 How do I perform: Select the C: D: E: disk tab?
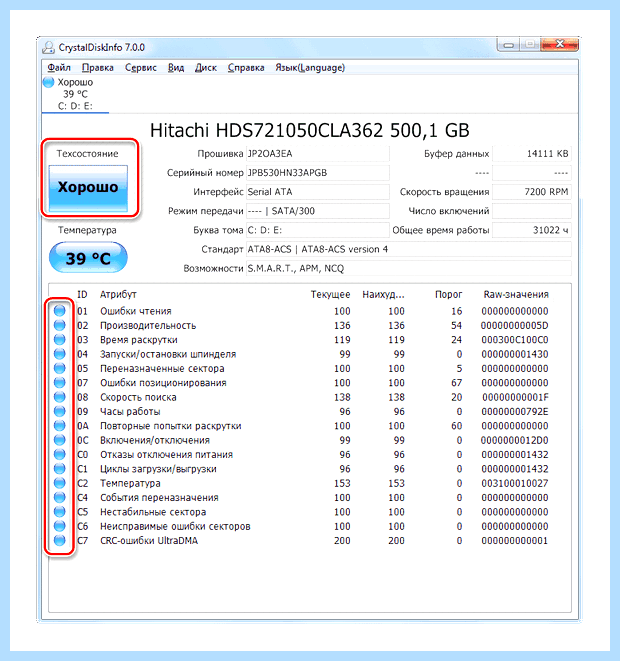[75, 94]
